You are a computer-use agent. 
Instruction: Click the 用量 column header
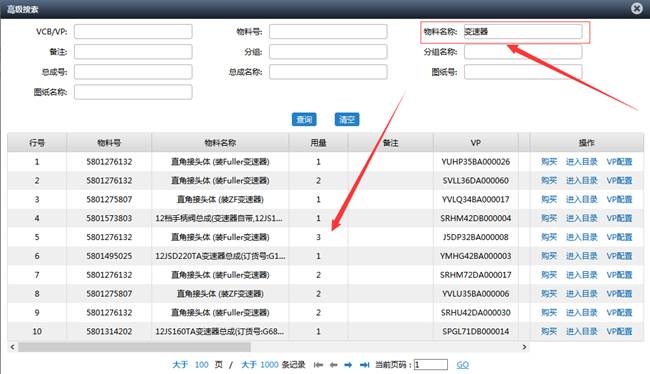(318, 143)
